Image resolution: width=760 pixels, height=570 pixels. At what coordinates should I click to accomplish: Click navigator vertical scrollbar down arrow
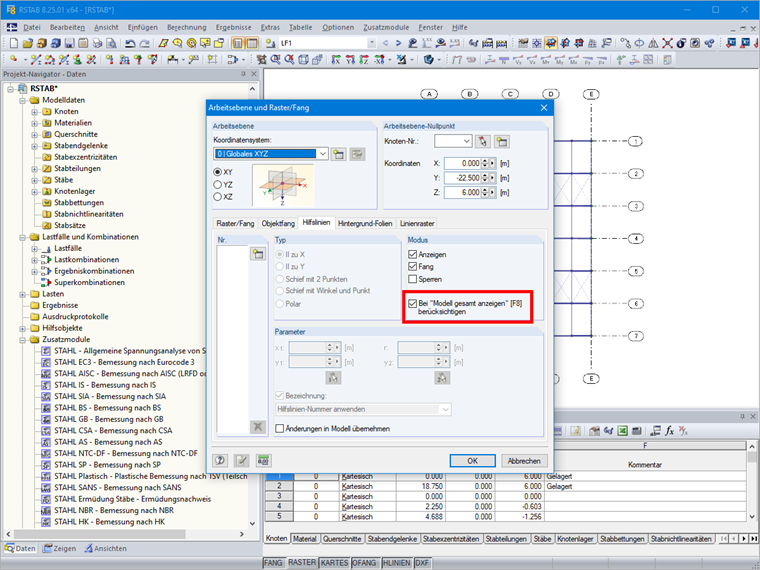click(x=252, y=523)
